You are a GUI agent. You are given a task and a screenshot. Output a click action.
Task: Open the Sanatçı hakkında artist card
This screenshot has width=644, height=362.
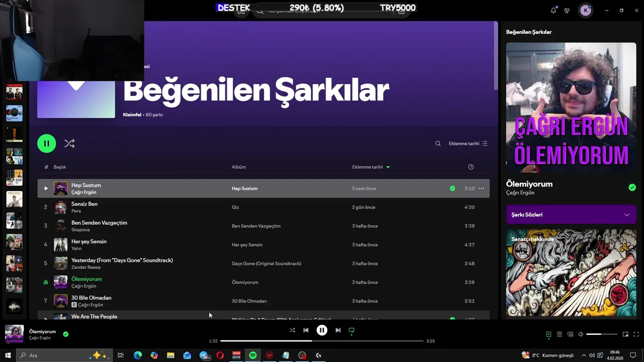571,273
